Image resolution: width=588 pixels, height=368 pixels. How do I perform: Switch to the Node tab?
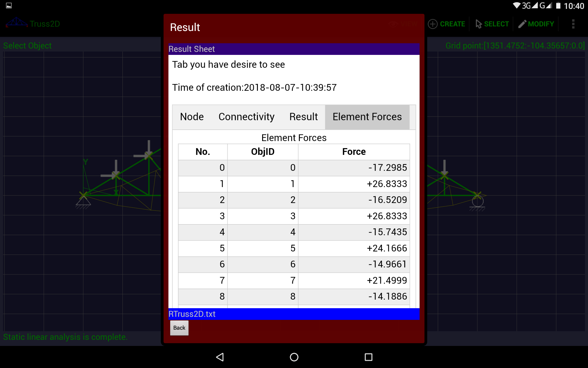click(192, 117)
